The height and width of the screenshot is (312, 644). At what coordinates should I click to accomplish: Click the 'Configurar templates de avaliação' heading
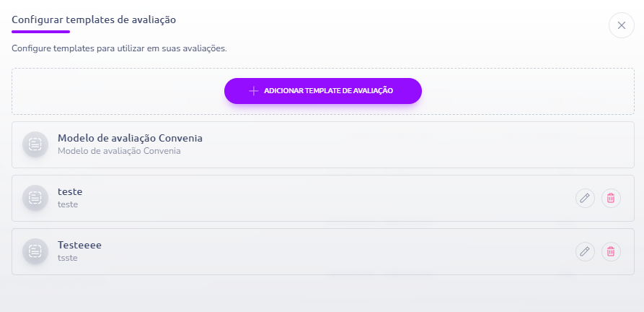[x=94, y=19]
